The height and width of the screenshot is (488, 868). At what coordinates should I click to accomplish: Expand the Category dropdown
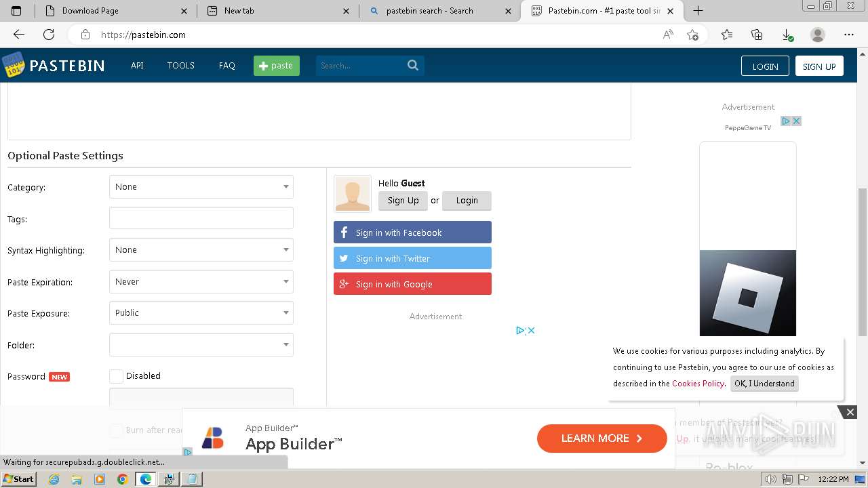click(x=201, y=187)
